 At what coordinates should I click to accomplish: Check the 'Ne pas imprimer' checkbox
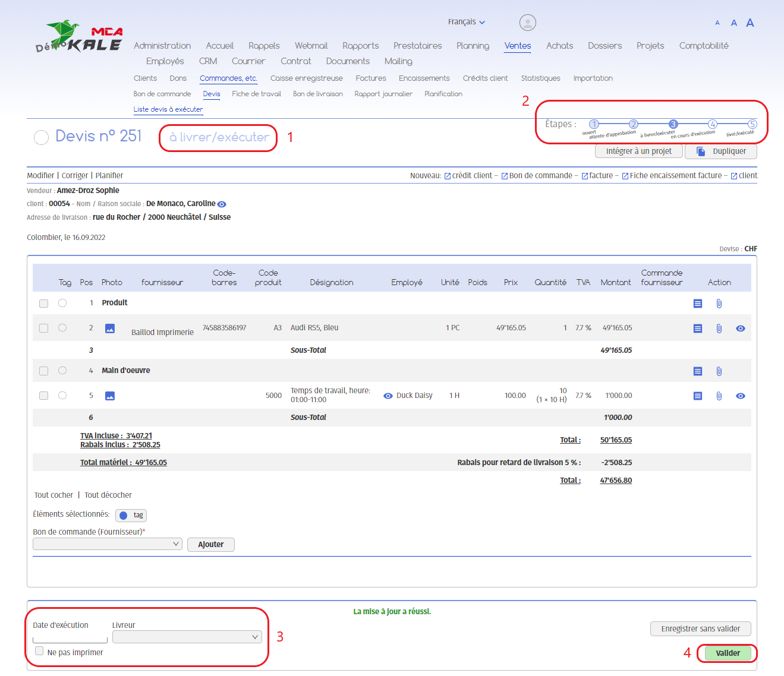(x=39, y=651)
